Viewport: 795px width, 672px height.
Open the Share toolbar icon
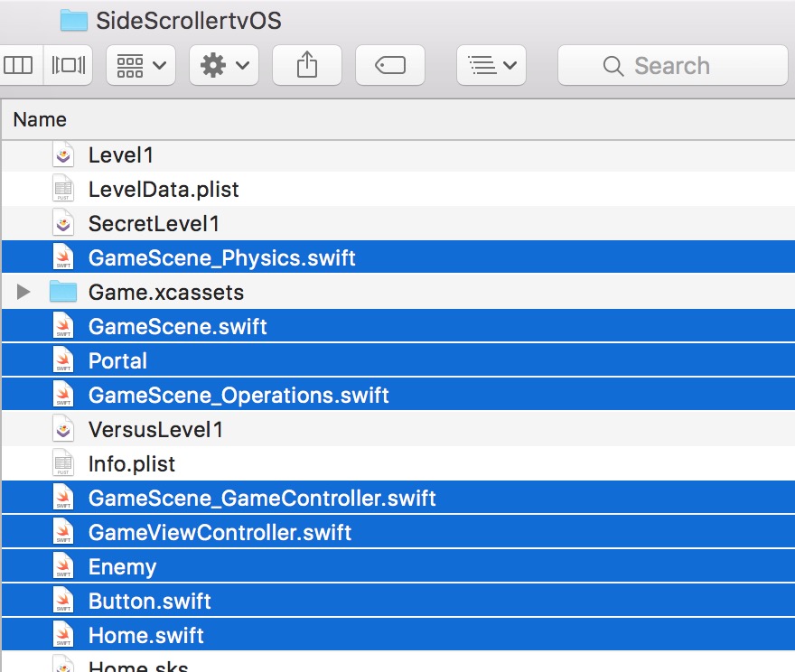coord(307,64)
